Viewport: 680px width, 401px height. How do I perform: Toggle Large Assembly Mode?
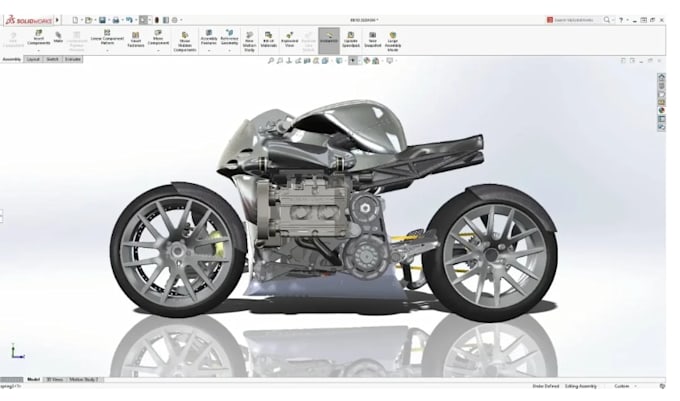click(x=392, y=41)
